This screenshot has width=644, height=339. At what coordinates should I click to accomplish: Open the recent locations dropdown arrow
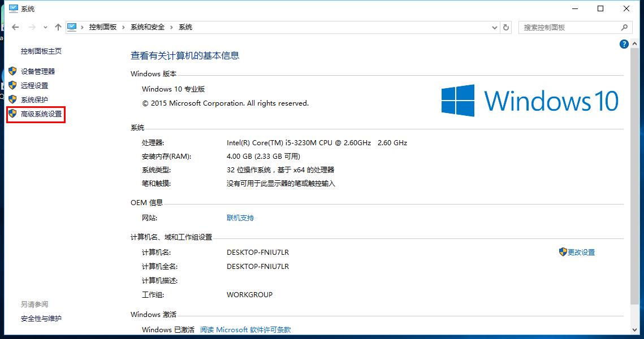coord(45,28)
